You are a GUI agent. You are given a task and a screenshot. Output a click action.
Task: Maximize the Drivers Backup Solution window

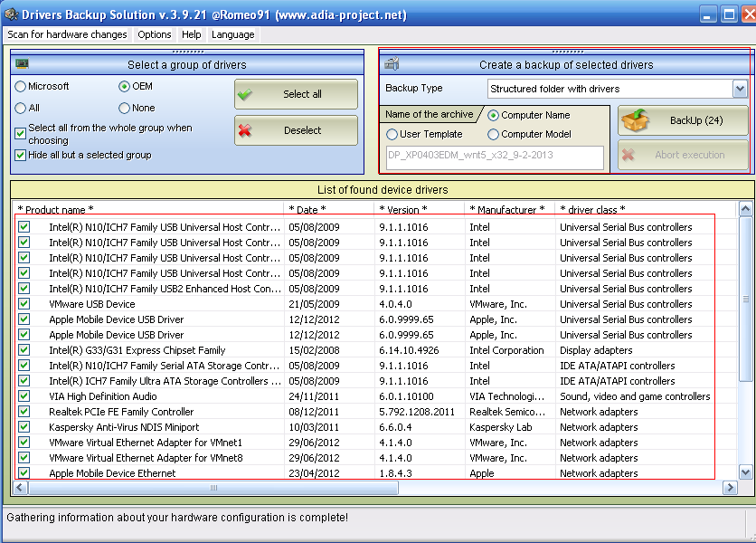click(x=730, y=14)
